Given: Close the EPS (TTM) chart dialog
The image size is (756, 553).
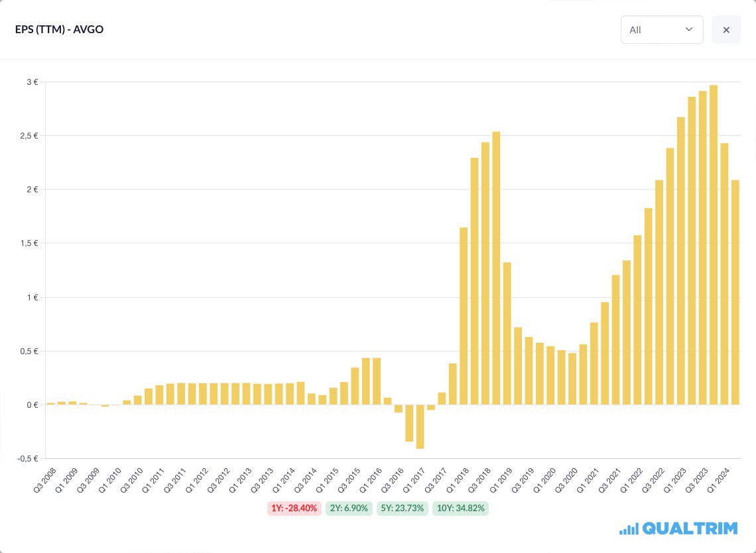Looking at the screenshot, I should point(726,30).
